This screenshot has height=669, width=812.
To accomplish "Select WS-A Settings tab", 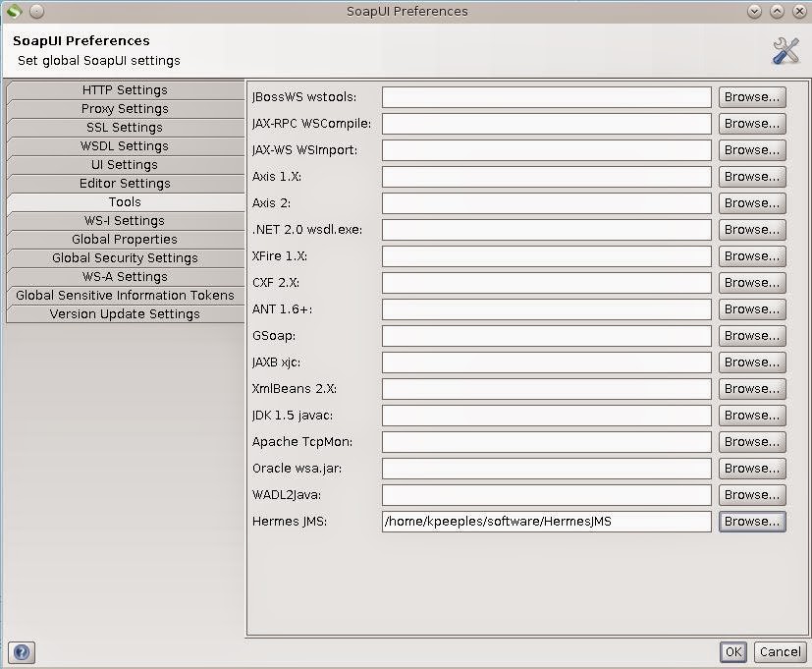I will 125,277.
